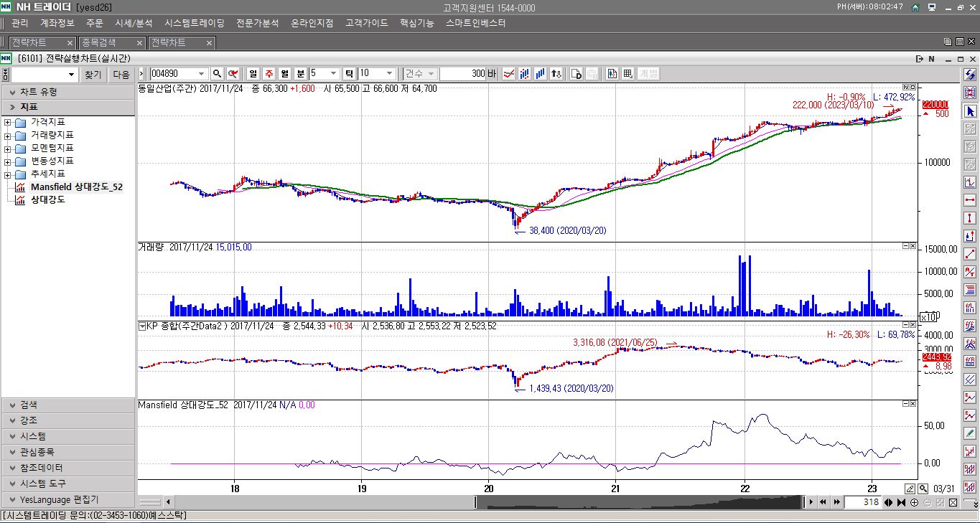The height and width of the screenshot is (523, 980).
Task: Select the arrow pointer tool in right toolbar
Action: click(x=970, y=111)
